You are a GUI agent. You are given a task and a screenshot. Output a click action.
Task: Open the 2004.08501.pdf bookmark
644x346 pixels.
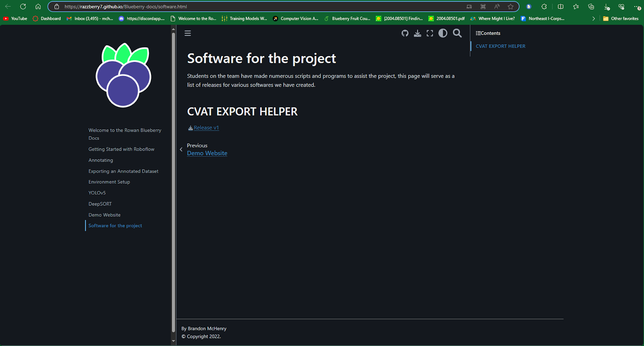446,19
